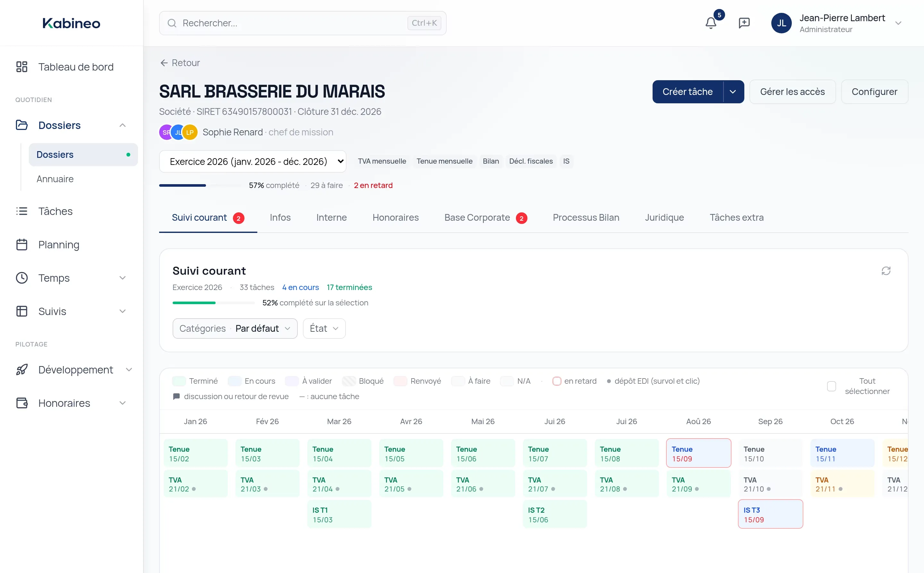The width and height of the screenshot is (924, 573).
Task: Switch to the Infos tab
Action: [280, 218]
